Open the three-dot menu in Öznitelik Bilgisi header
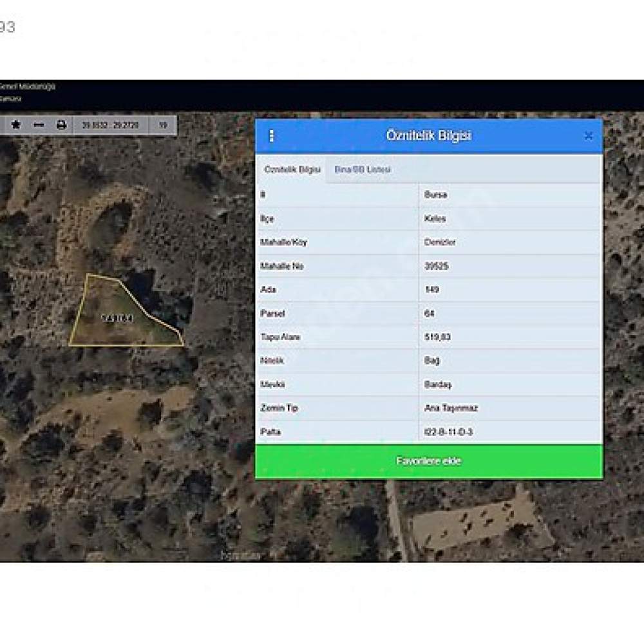644x644 pixels. coord(272,136)
